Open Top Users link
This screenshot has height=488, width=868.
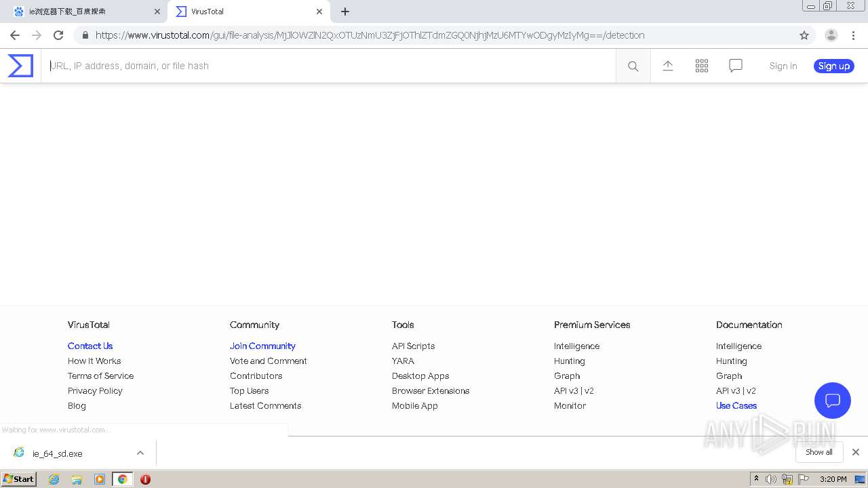(x=249, y=390)
